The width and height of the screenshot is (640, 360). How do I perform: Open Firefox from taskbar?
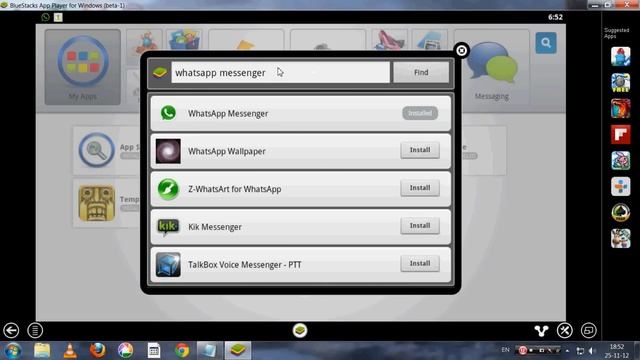[98, 350]
